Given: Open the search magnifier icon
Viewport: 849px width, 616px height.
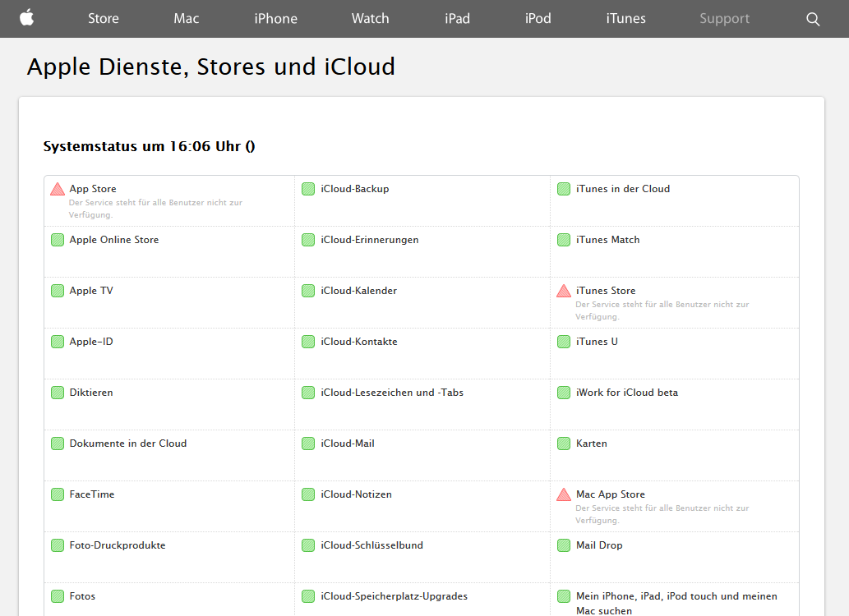Looking at the screenshot, I should [813, 19].
